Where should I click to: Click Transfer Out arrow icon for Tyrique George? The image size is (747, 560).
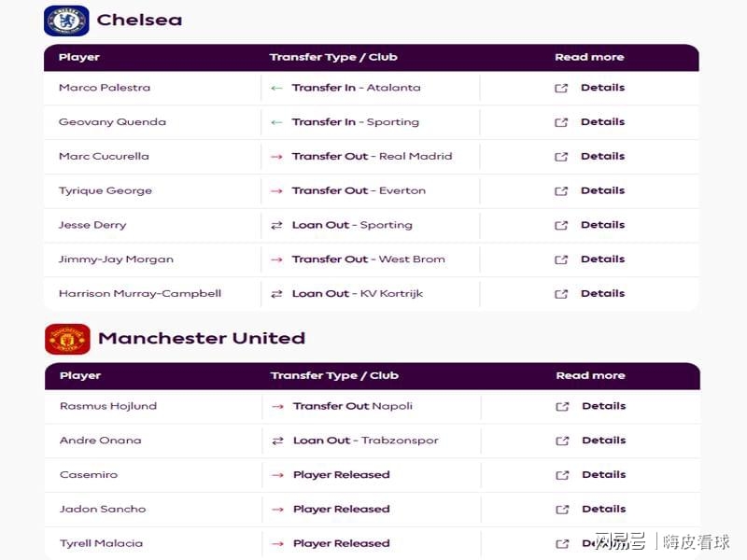(276, 191)
